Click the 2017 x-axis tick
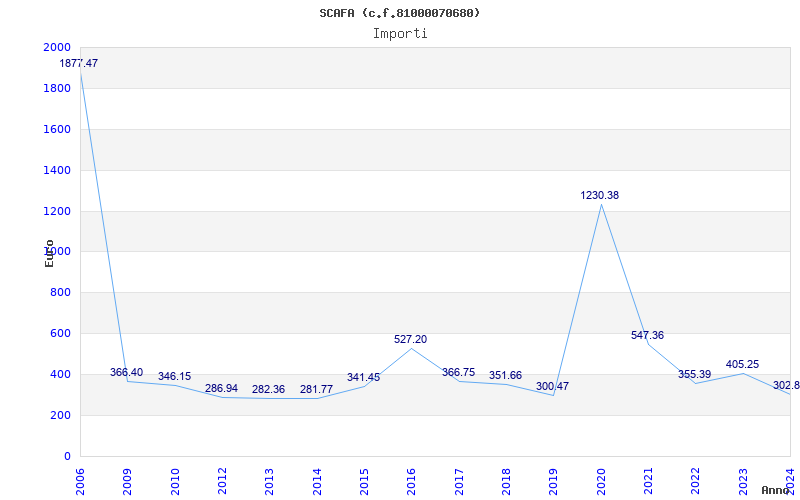The image size is (800, 500). 459,481
